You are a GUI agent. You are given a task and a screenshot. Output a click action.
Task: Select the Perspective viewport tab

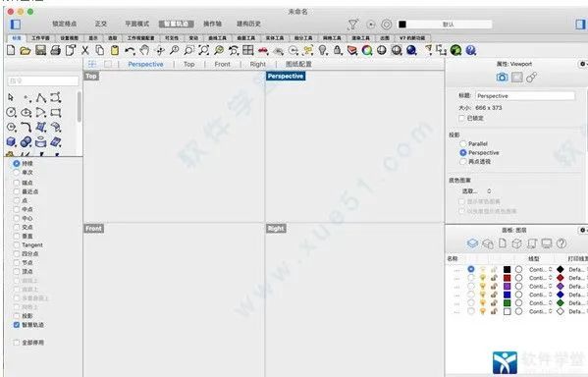point(145,64)
